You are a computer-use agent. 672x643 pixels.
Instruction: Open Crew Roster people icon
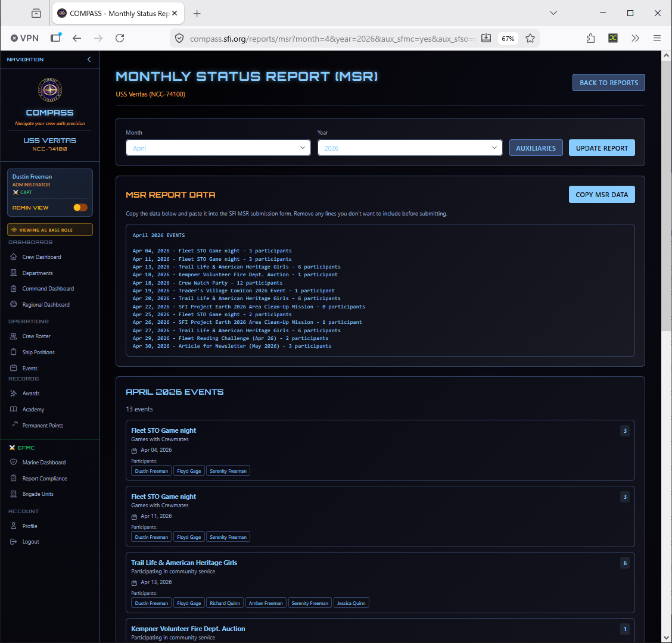pos(13,336)
